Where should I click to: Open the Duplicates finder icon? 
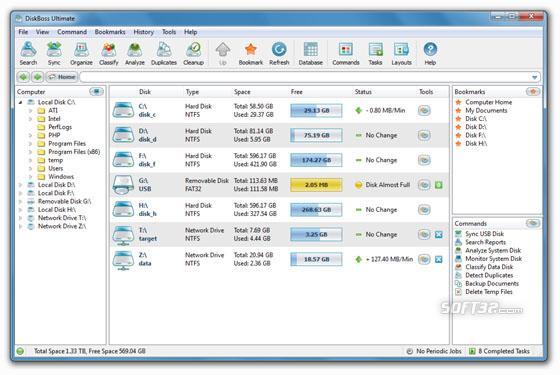(x=164, y=53)
